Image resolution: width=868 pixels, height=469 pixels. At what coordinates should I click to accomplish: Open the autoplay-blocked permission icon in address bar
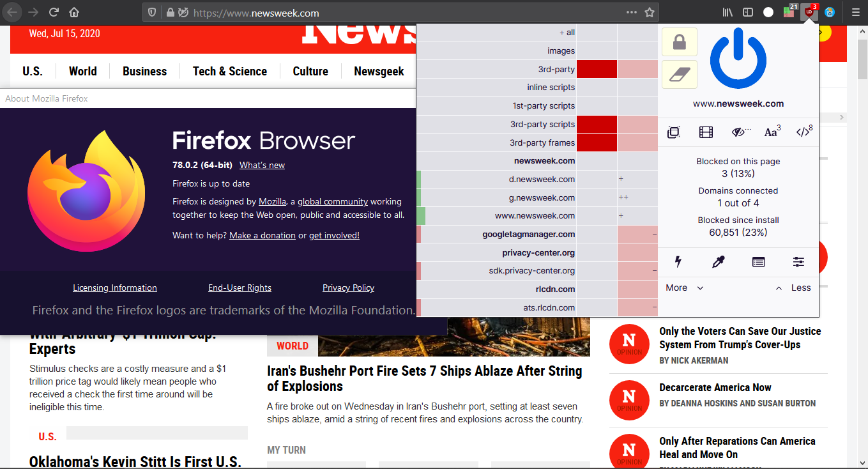tap(183, 12)
